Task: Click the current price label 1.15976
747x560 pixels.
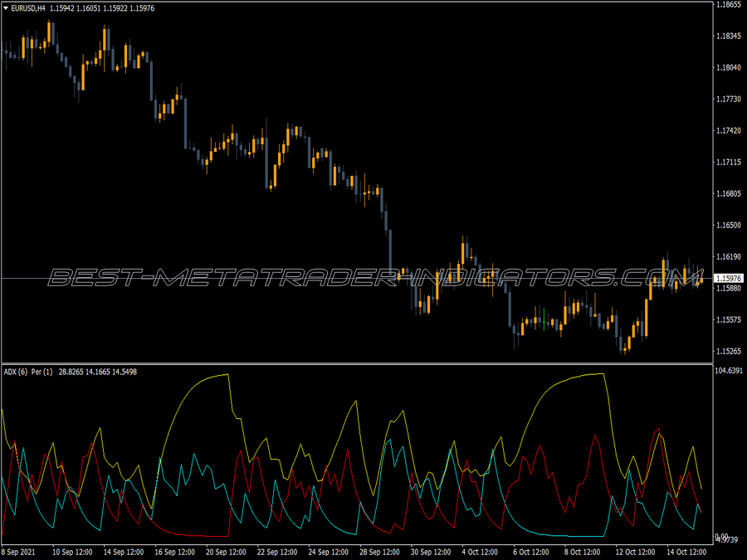Action: point(729,278)
